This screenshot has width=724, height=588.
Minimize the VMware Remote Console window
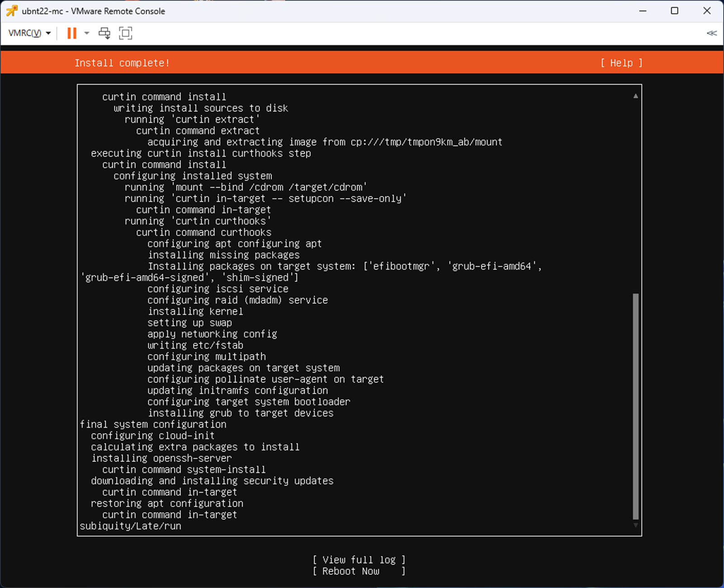[x=643, y=11]
